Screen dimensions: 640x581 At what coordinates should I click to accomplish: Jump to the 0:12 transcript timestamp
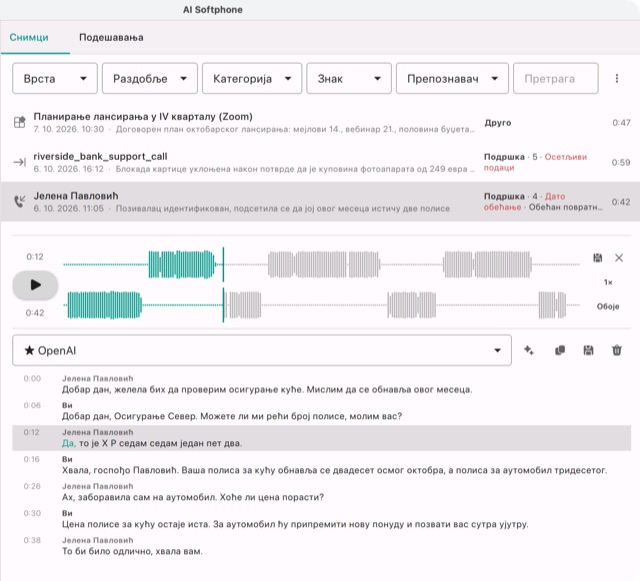(x=31, y=432)
